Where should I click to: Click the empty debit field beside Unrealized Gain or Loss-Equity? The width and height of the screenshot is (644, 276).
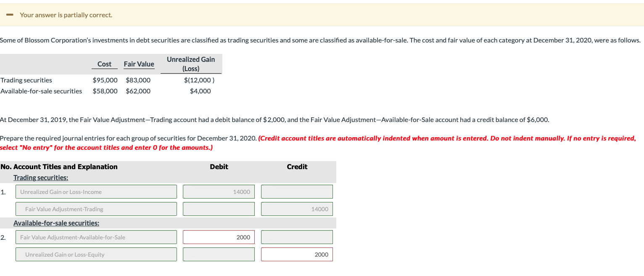point(218,254)
